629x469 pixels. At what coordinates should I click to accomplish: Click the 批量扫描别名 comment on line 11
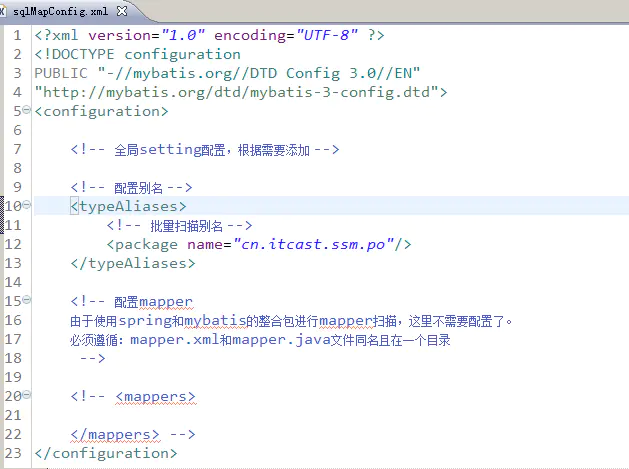179,225
